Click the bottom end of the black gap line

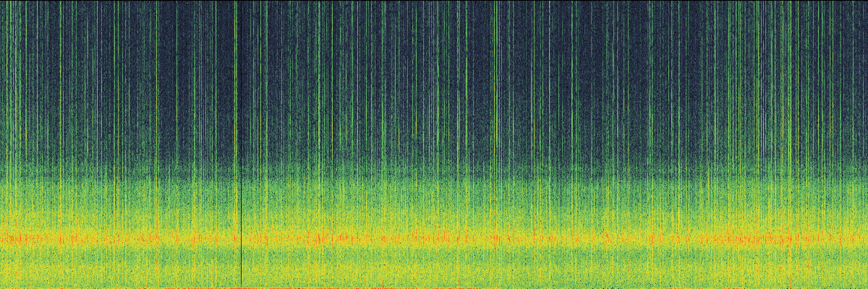click(x=241, y=285)
